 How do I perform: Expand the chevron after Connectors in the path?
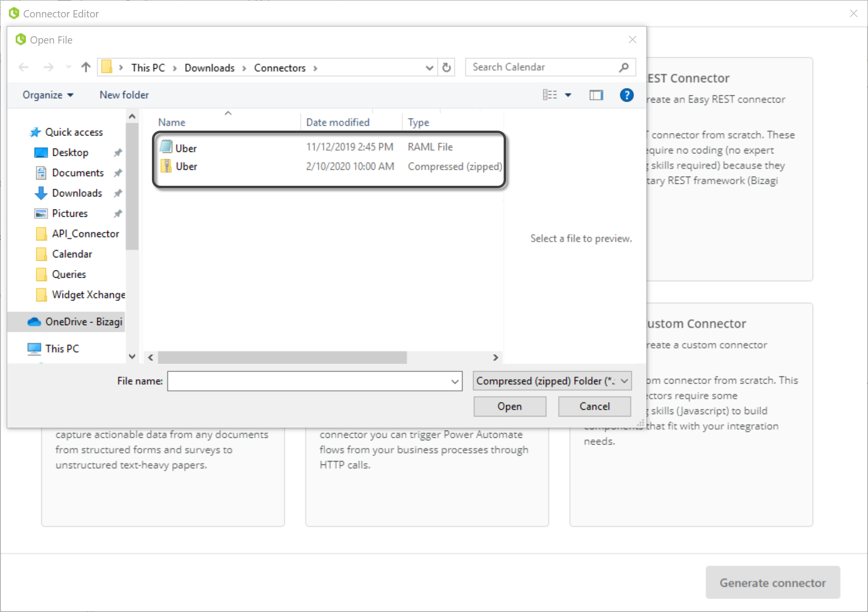pyautogui.click(x=315, y=68)
